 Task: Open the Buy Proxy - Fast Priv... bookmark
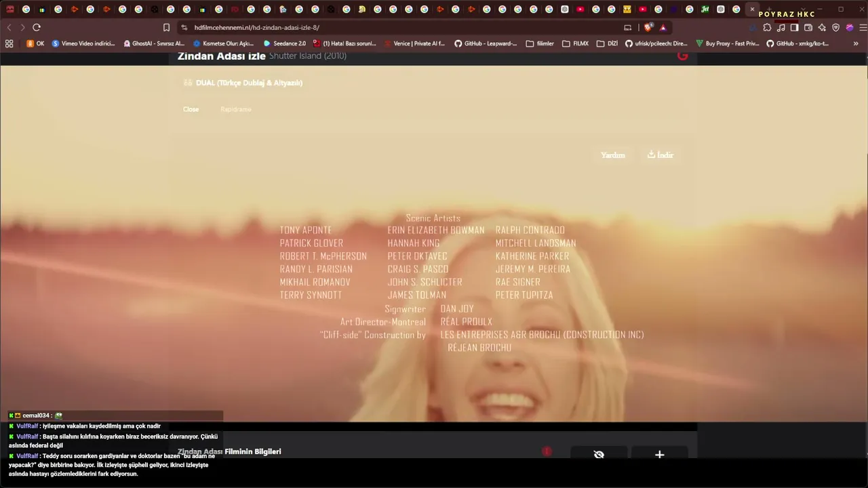pyautogui.click(x=728, y=43)
